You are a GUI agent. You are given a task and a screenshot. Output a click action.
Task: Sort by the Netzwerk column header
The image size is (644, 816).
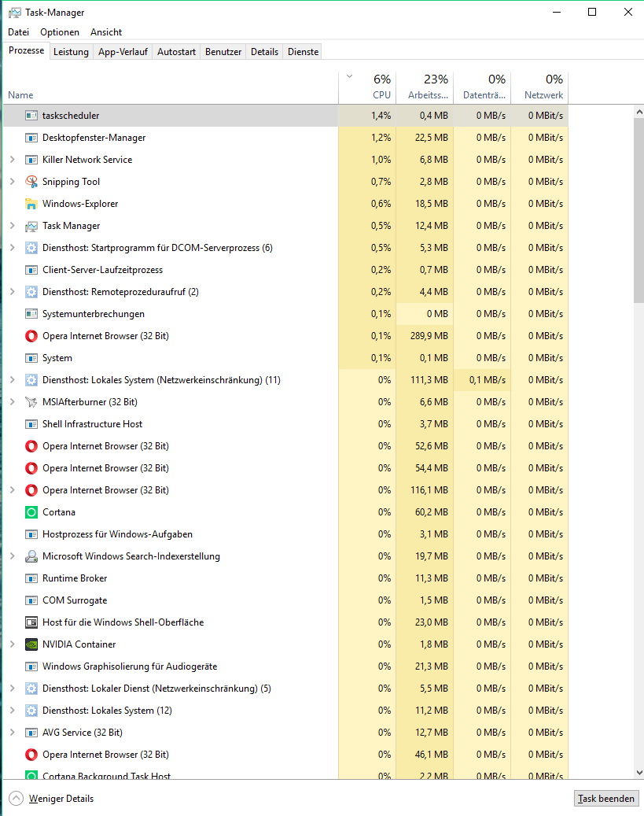click(x=539, y=87)
